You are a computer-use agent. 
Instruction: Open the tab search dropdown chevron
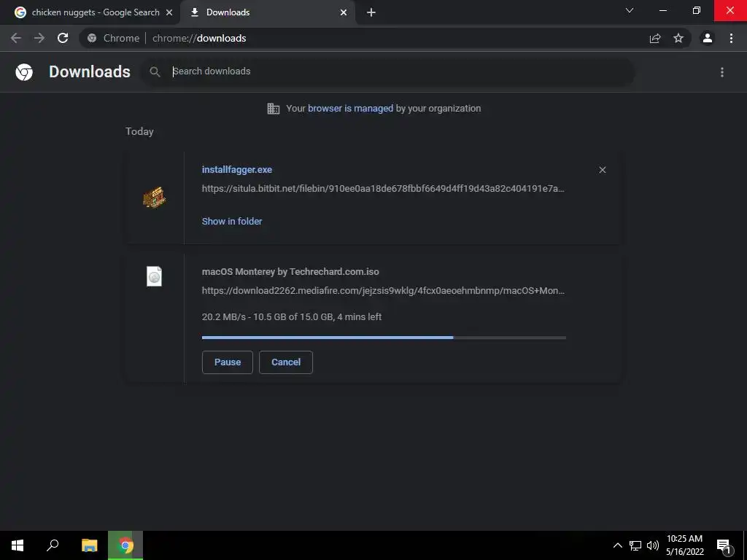click(x=630, y=10)
